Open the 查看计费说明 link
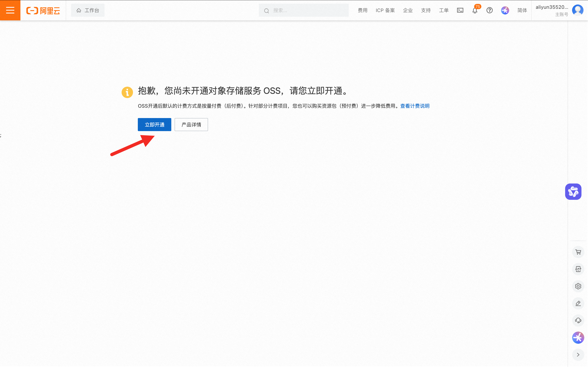Viewport: 588px width, 367px height. [414, 106]
